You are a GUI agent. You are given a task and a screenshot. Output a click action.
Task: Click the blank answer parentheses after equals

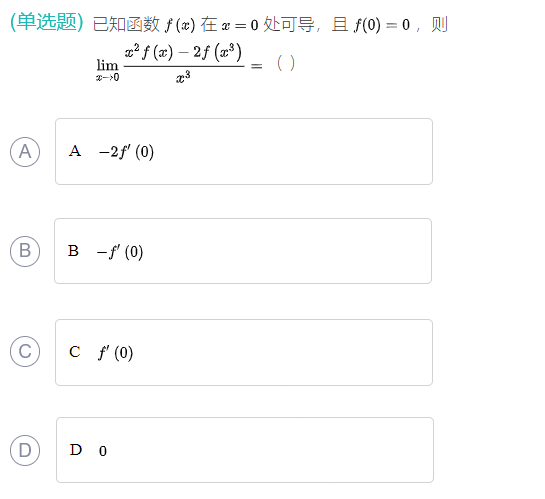coord(286,63)
